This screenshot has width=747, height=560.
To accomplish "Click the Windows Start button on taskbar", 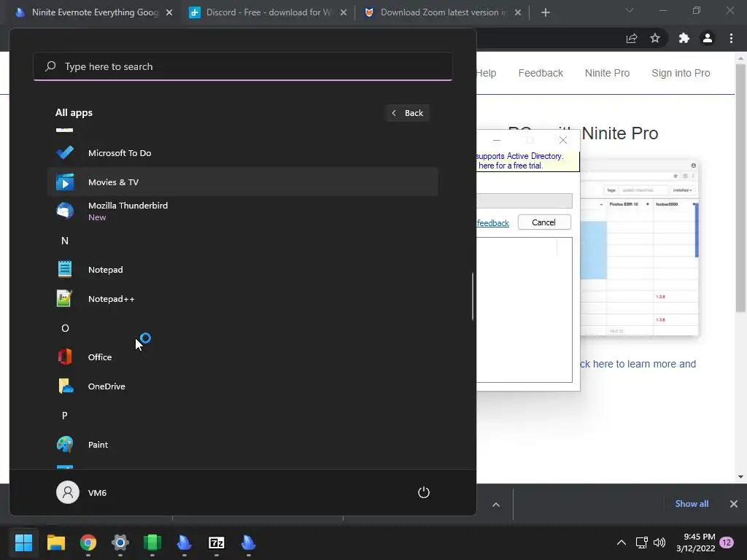I will coord(23,542).
